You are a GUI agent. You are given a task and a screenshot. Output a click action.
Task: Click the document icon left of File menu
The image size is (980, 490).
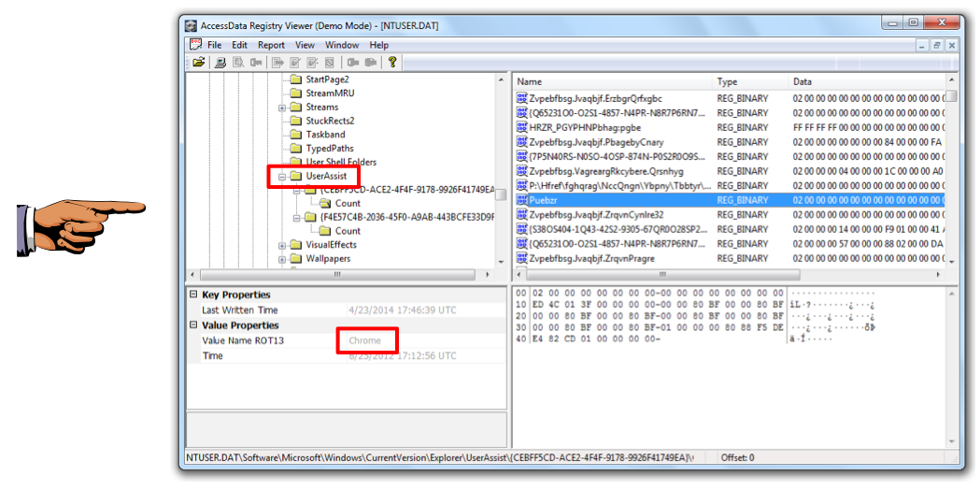coord(195,45)
